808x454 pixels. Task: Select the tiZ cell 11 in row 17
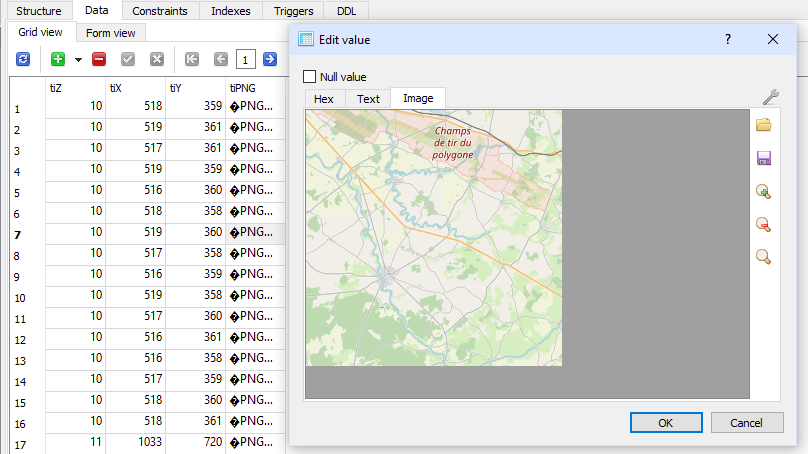click(75, 442)
